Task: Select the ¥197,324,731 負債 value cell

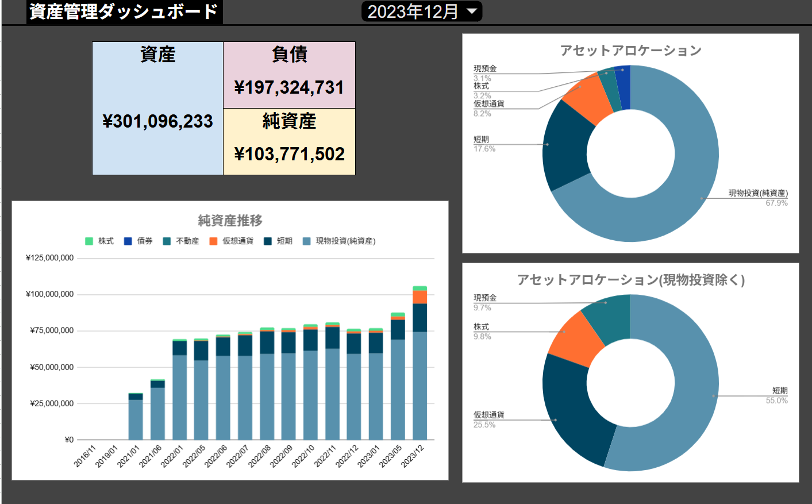Action: (289, 87)
